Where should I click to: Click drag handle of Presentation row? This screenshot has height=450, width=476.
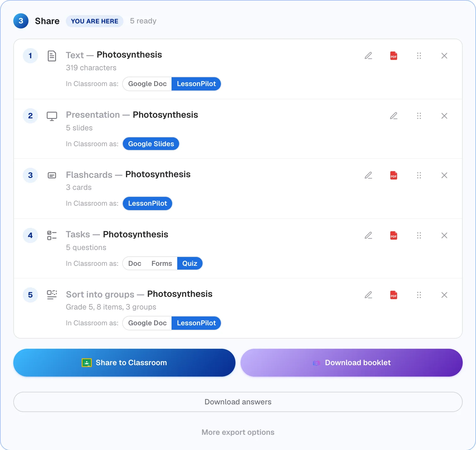point(419,116)
